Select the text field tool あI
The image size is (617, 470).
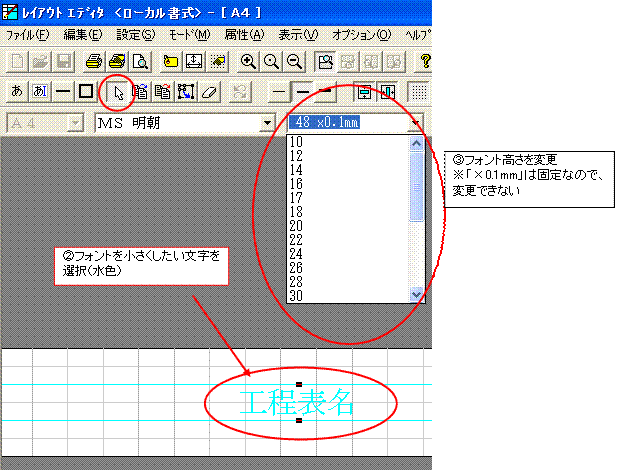[x=40, y=91]
